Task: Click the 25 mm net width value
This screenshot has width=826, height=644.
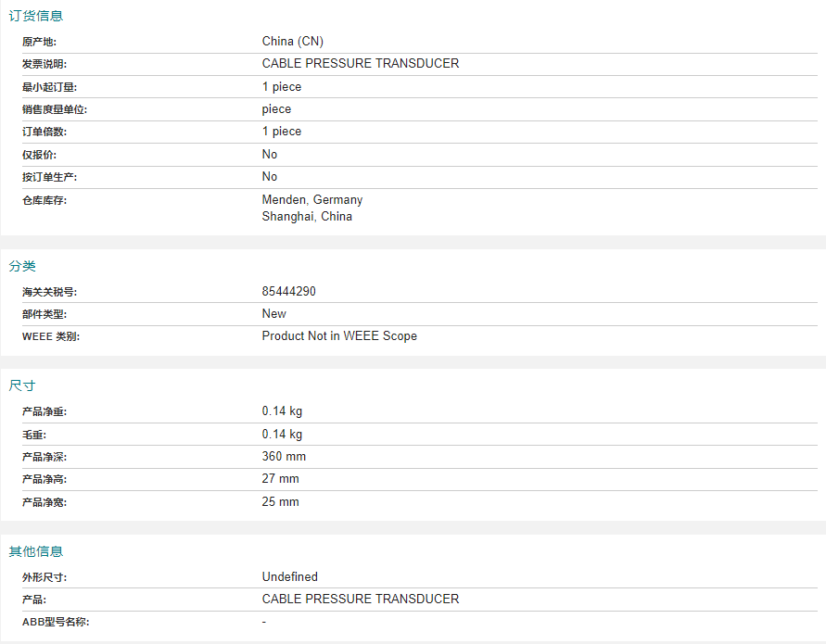Action: click(280, 502)
